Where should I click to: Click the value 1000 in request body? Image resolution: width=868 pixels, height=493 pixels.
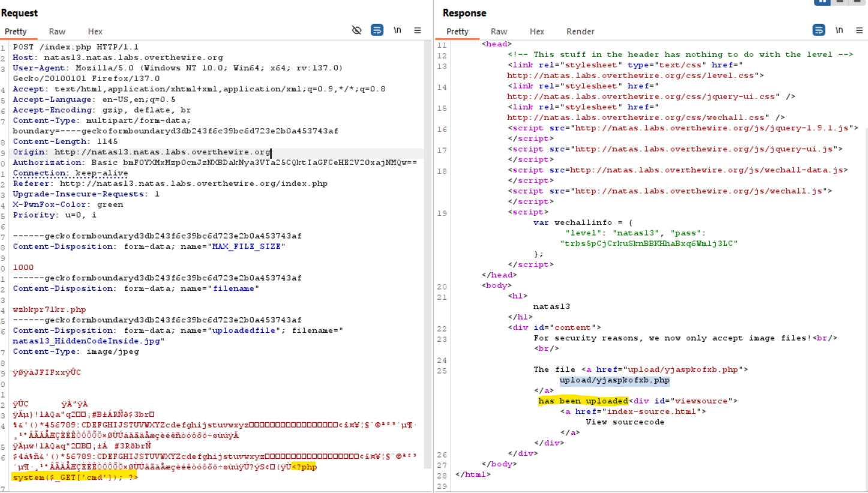pyautogui.click(x=23, y=267)
